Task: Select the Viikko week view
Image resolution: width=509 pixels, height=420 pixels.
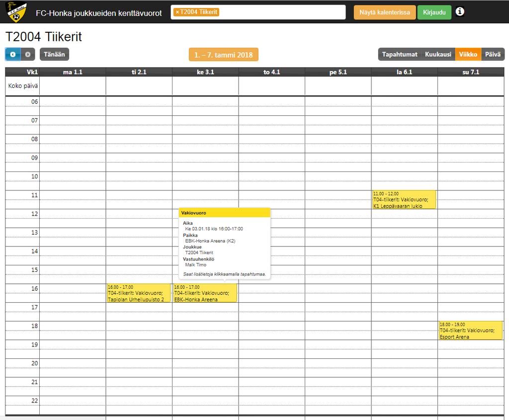Action: coord(468,54)
